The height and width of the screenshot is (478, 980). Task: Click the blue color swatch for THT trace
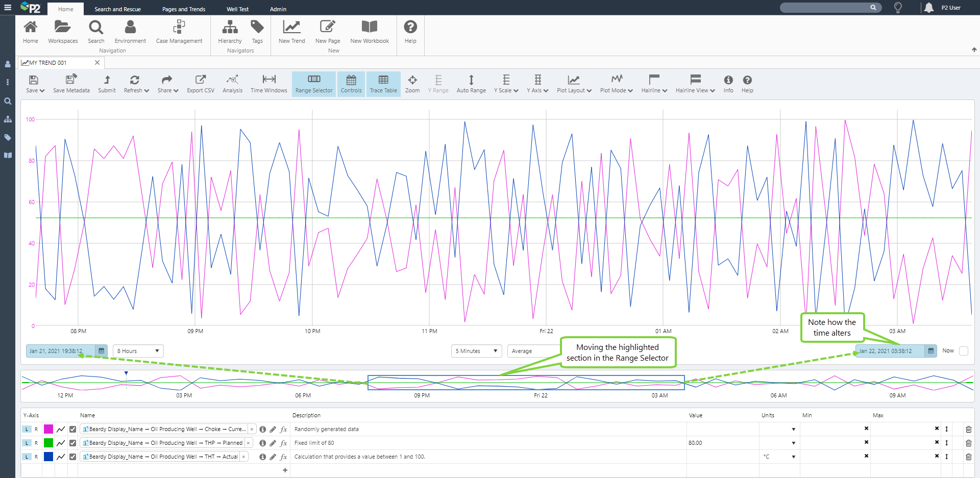coord(48,457)
